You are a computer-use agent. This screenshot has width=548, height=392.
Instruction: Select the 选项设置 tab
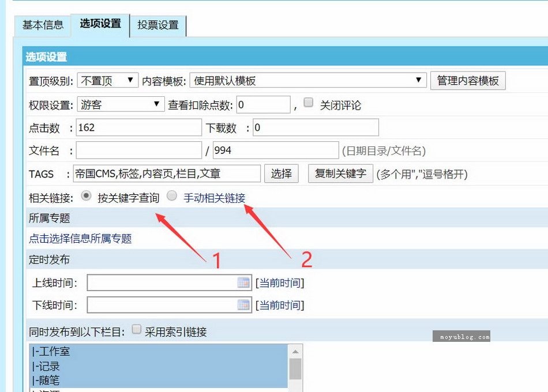coord(100,25)
